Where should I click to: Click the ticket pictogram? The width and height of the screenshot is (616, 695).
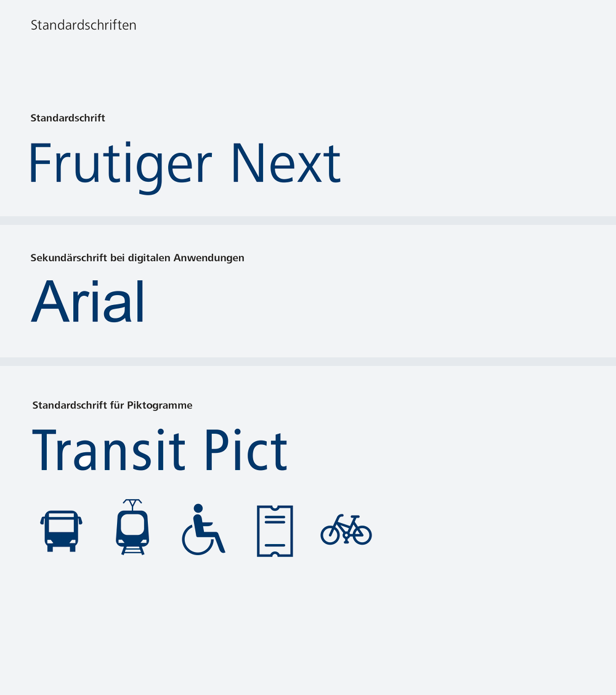(275, 531)
